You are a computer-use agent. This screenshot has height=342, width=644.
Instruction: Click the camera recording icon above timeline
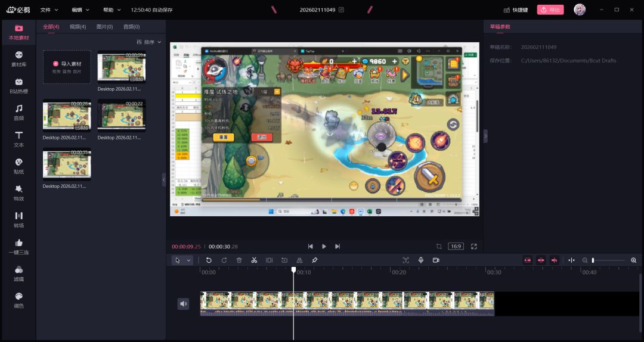coord(436,260)
